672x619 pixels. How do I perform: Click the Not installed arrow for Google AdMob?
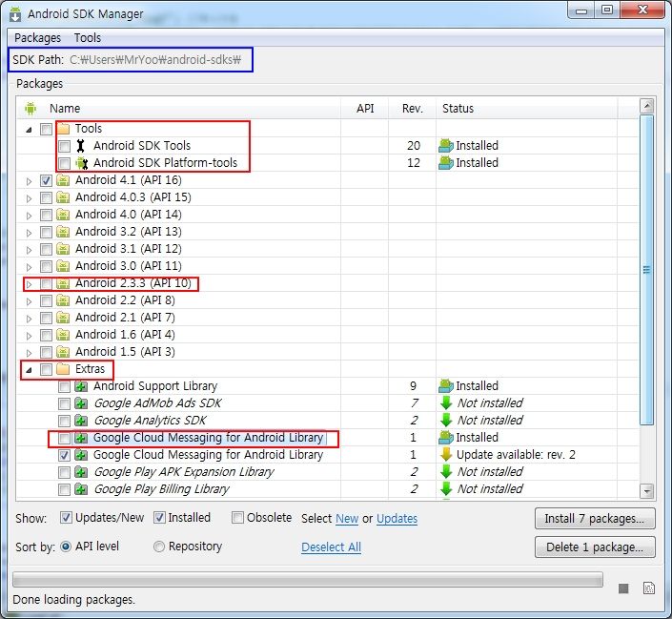tap(446, 402)
